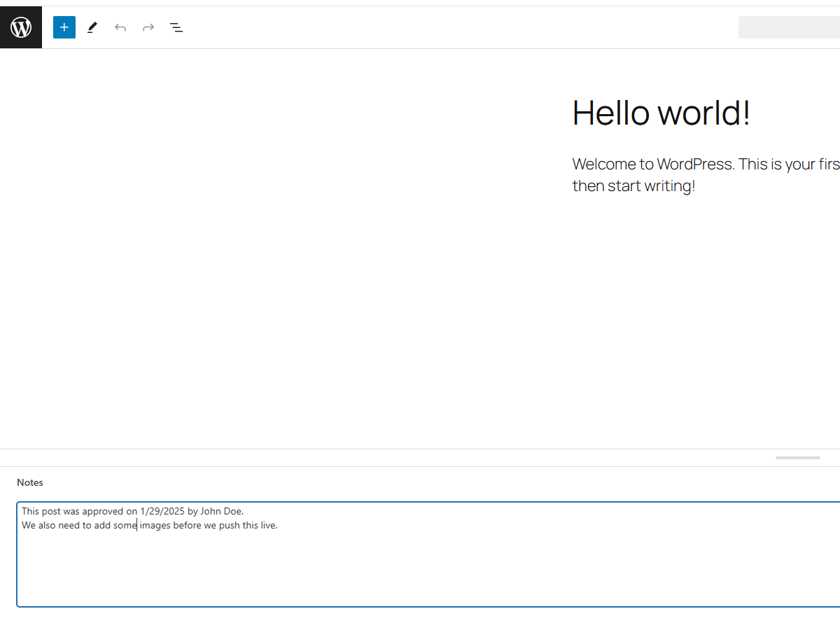
Task: Click the name "John Doe" in notes
Action: click(x=221, y=511)
